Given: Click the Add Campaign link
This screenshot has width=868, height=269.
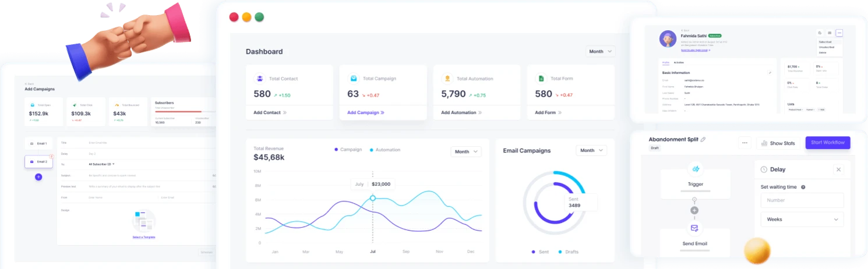Looking at the screenshot, I should [x=366, y=112].
